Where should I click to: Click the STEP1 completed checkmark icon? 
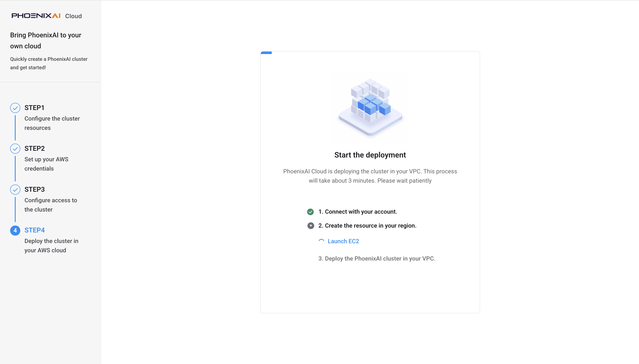pos(15,108)
